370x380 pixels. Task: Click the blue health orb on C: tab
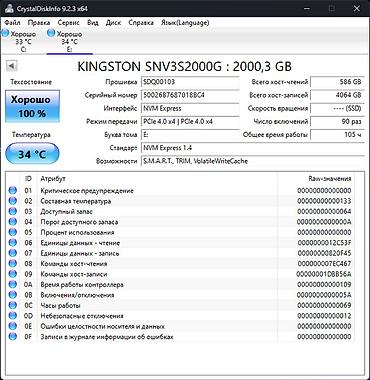point(5,33)
